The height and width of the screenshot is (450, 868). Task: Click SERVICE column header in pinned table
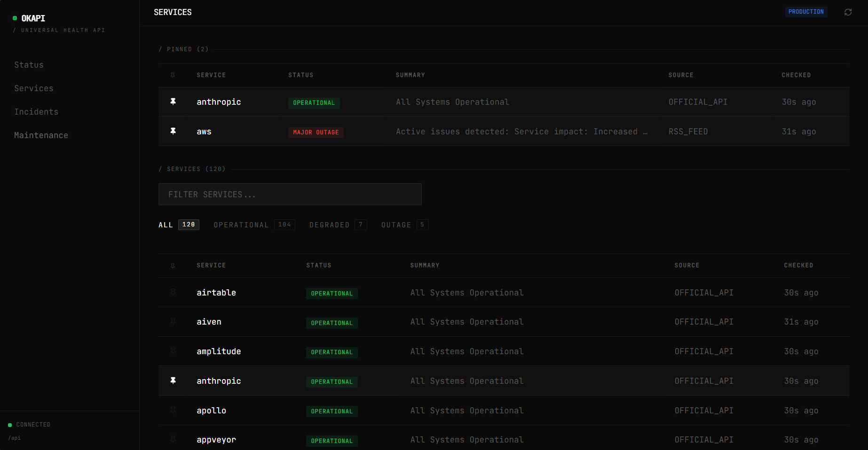(211, 75)
